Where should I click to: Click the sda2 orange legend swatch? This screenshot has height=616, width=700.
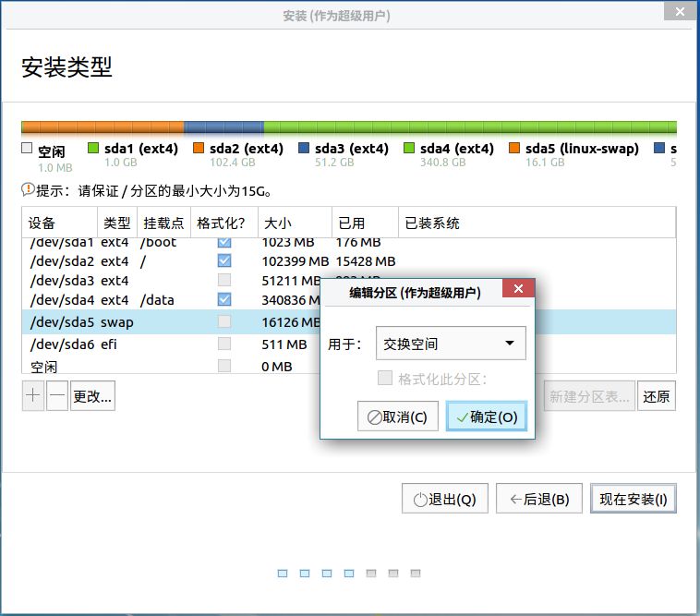pos(199,148)
